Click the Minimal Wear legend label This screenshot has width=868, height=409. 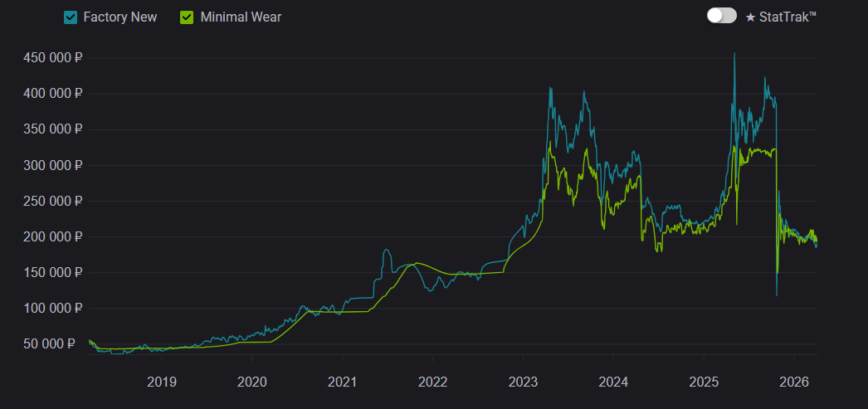(x=241, y=17)
